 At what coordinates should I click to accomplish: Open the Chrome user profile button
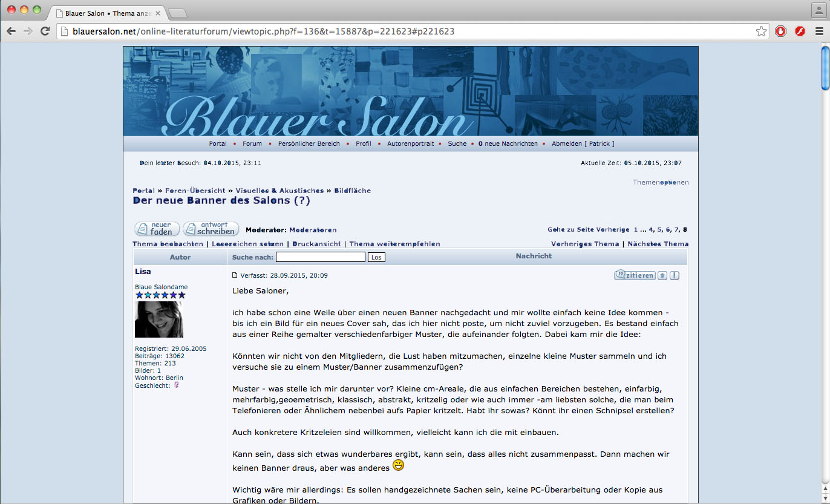pyautogui.click(x=817, y=10)
